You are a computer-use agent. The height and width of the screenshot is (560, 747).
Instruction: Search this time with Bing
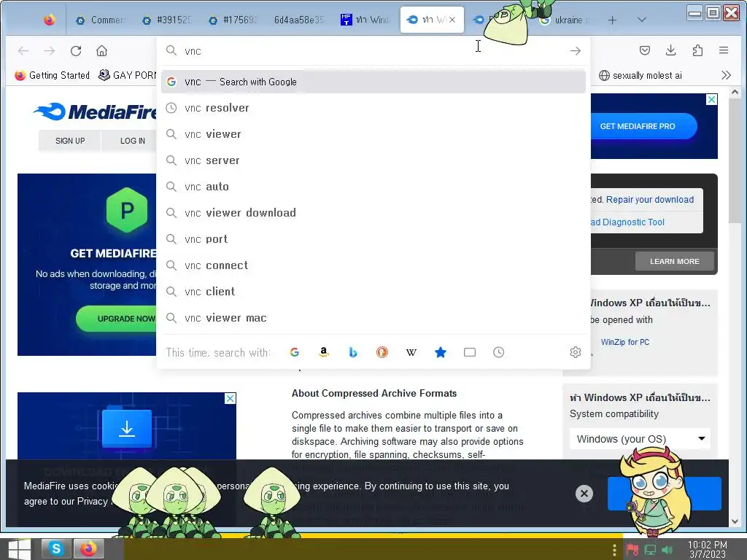[x=352, y=352]
